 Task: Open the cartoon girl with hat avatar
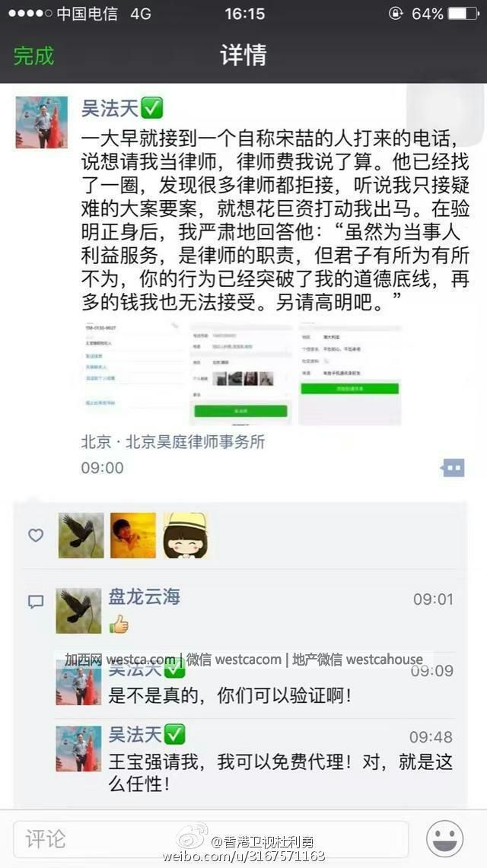pos(186,536)
